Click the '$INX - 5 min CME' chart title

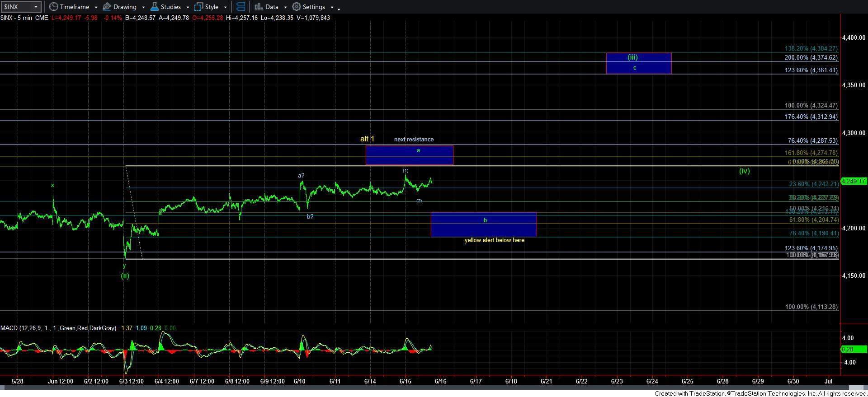pos(24,18)
